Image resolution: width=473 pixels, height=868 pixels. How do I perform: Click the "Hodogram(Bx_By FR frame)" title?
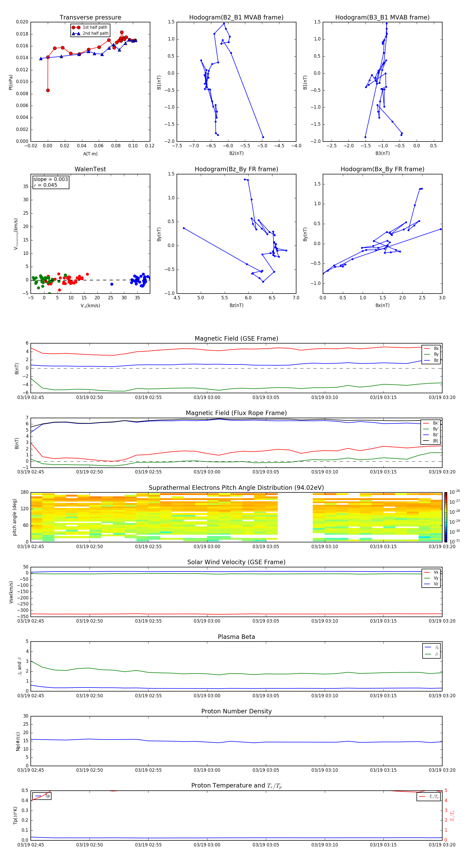pyautogui.click(x=382, y=169)
